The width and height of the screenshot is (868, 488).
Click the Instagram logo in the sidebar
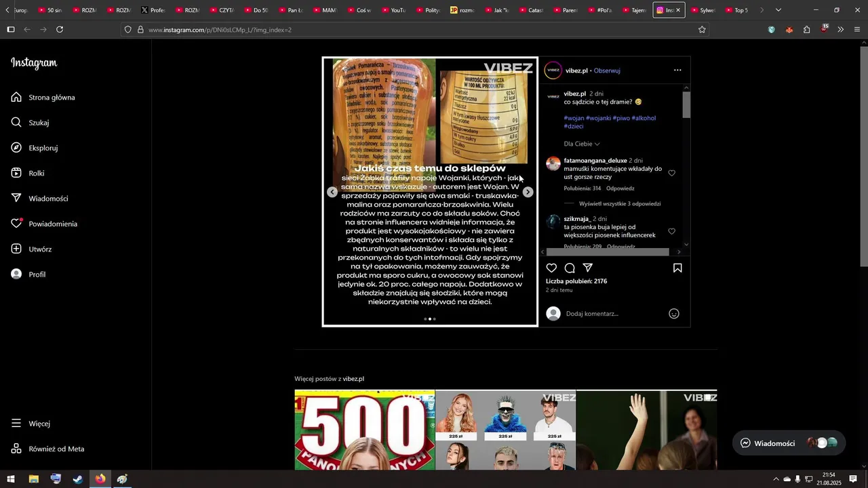[34, 63]
